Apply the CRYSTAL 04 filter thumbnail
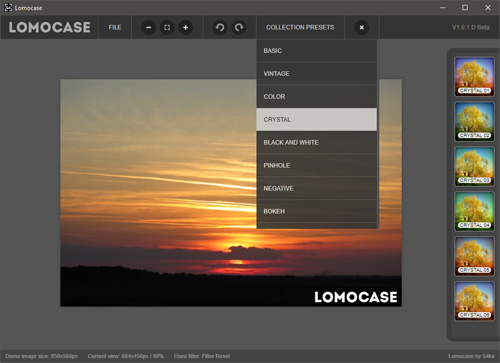Screen dimensions: 500x363 474,211
